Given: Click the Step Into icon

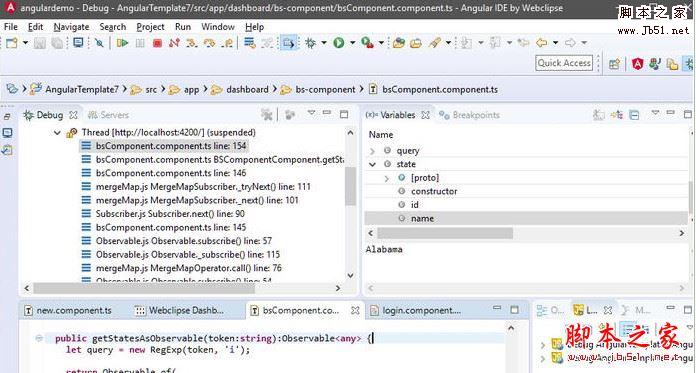Looking at the screenshot, I should click(191, 43).
